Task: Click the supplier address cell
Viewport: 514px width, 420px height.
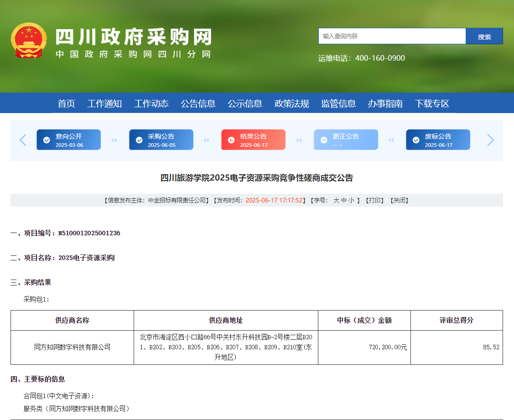Action: pyautogui.click(x=226, y=347)
